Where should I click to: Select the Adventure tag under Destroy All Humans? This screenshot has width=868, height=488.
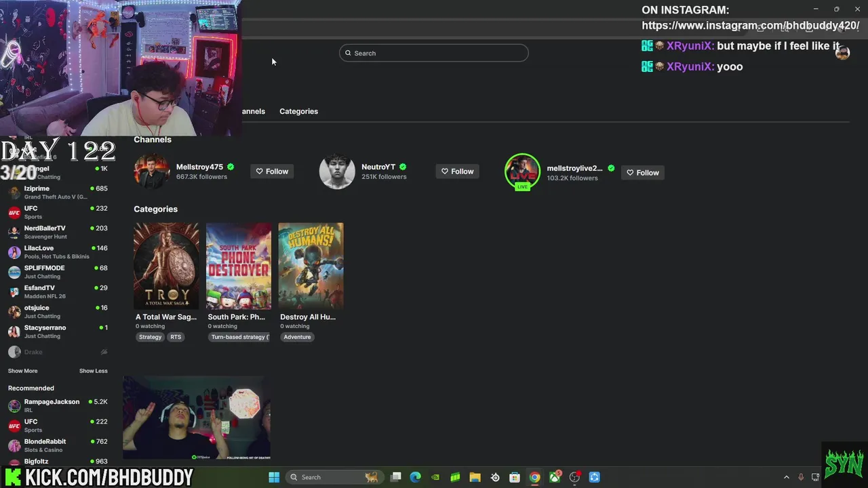pos(297,337)
